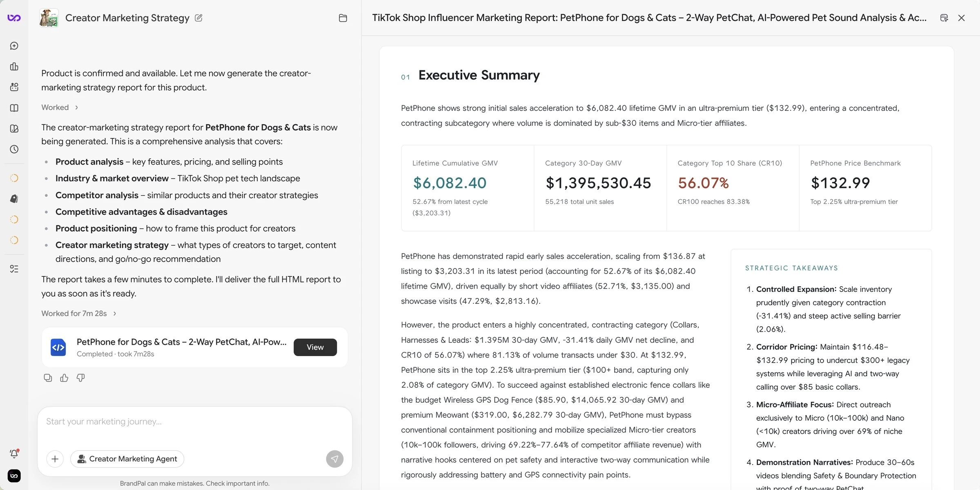
Task: Open the price tag item in sidebar
Action: tap(14, 199)
